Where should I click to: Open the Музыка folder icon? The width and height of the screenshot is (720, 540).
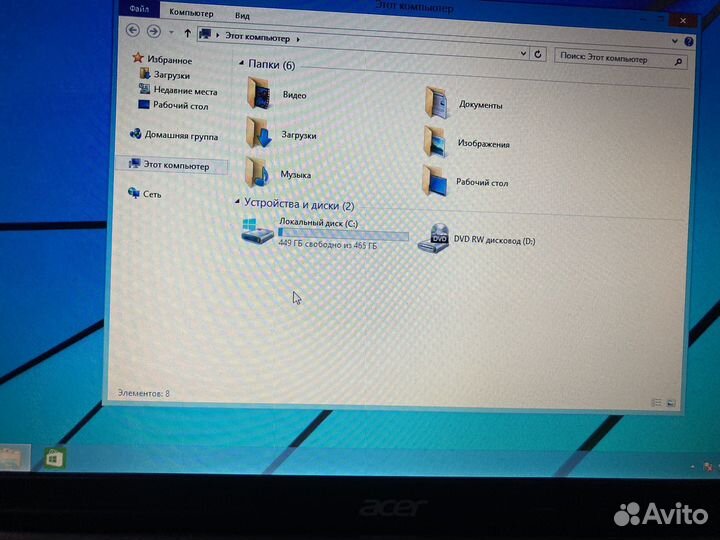point(256,173)
